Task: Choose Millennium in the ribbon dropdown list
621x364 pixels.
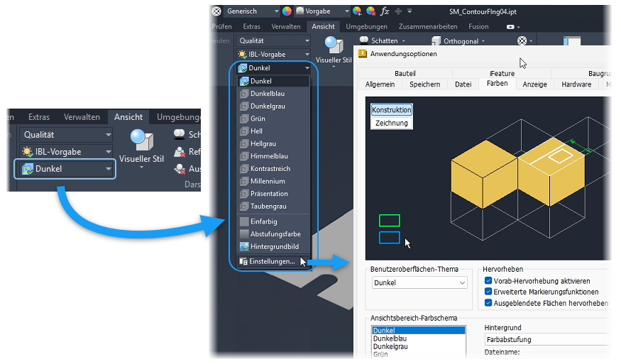Action: 273,182
